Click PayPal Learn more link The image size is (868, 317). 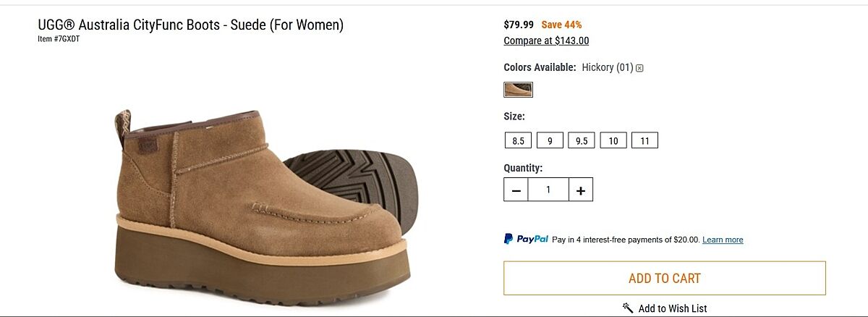[723, 240]
